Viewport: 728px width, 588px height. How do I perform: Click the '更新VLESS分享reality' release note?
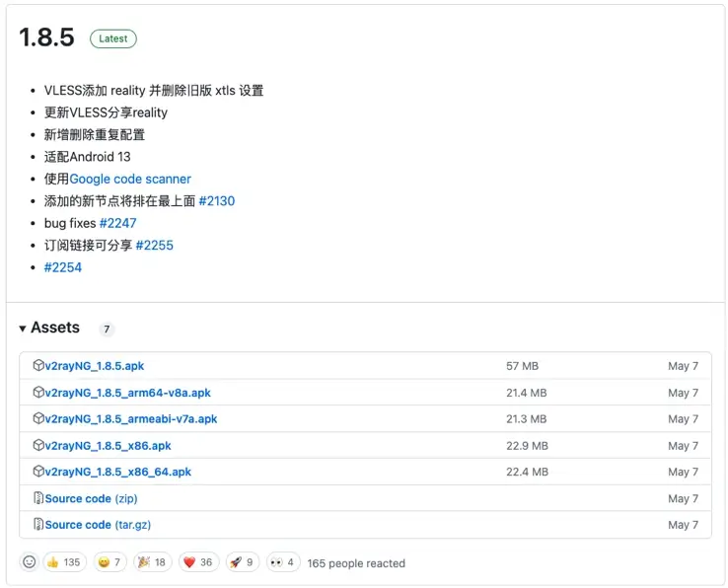pyautogui.click(x=106, y=112)
